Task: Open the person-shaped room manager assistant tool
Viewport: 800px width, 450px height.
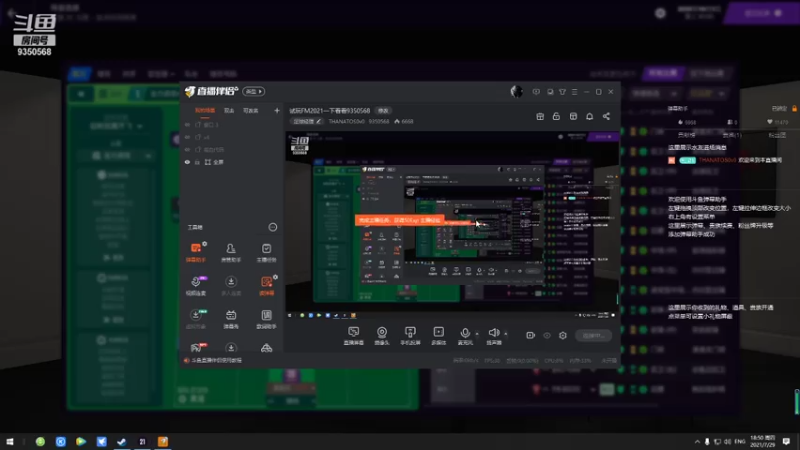Action: coord(231,252)
